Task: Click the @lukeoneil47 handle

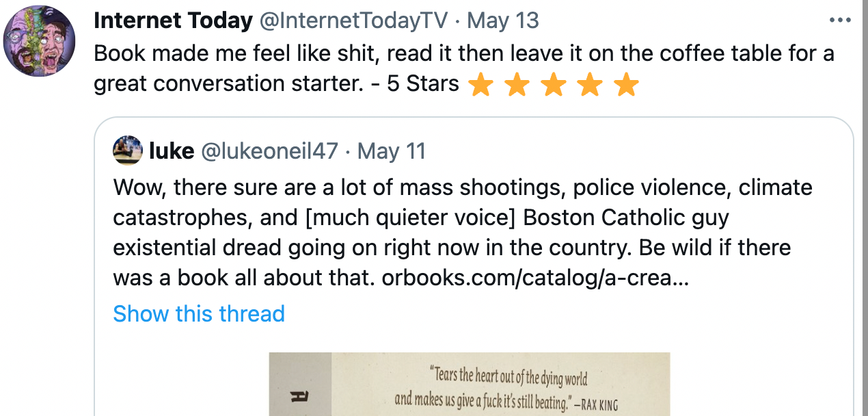Action: tap(269, 151)
